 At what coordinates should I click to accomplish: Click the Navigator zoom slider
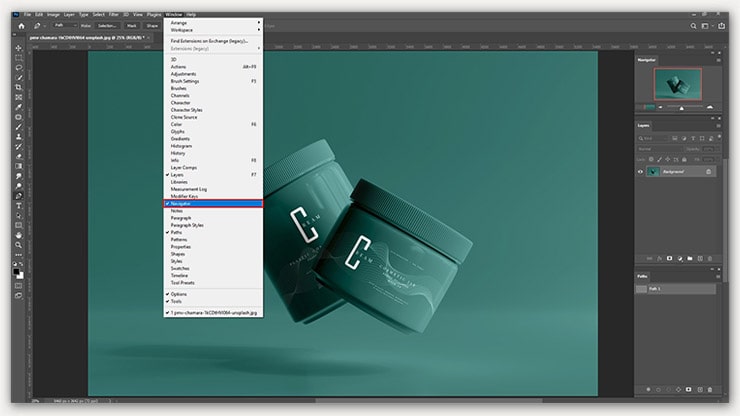(682, 107)
